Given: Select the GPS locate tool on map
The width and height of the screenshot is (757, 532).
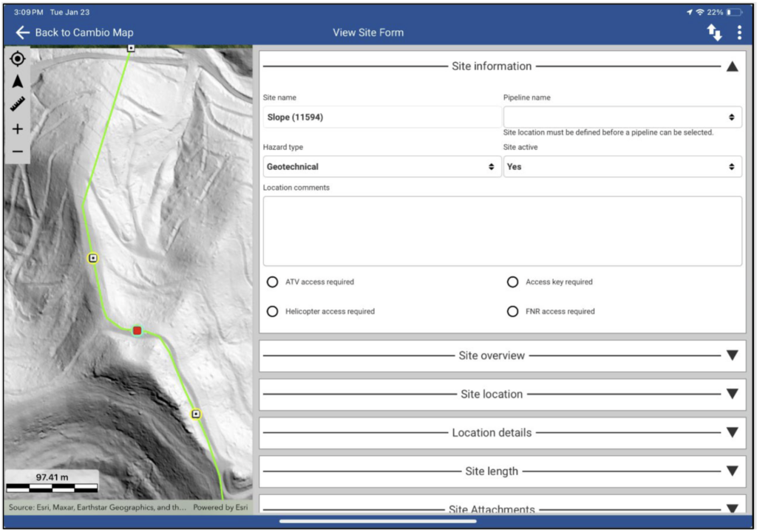Looking at the screenshot, I should click(x=17, y=58).
